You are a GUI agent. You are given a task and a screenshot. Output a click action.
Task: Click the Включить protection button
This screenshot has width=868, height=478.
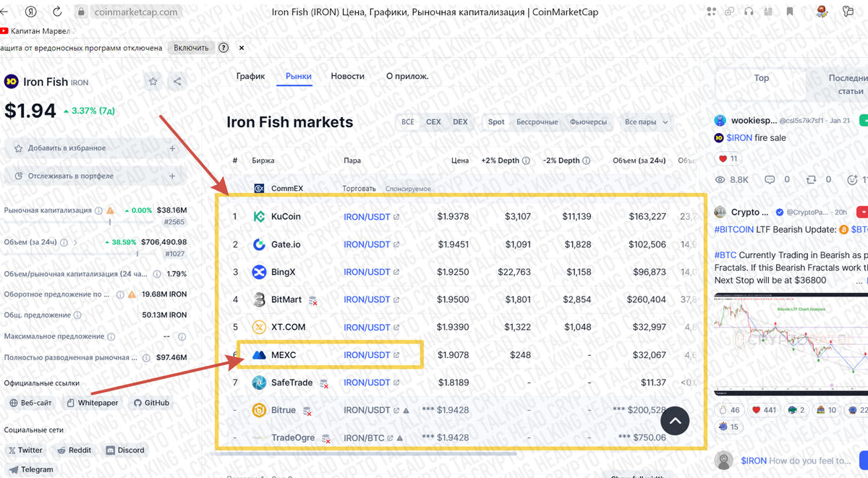tap(191, 48)
